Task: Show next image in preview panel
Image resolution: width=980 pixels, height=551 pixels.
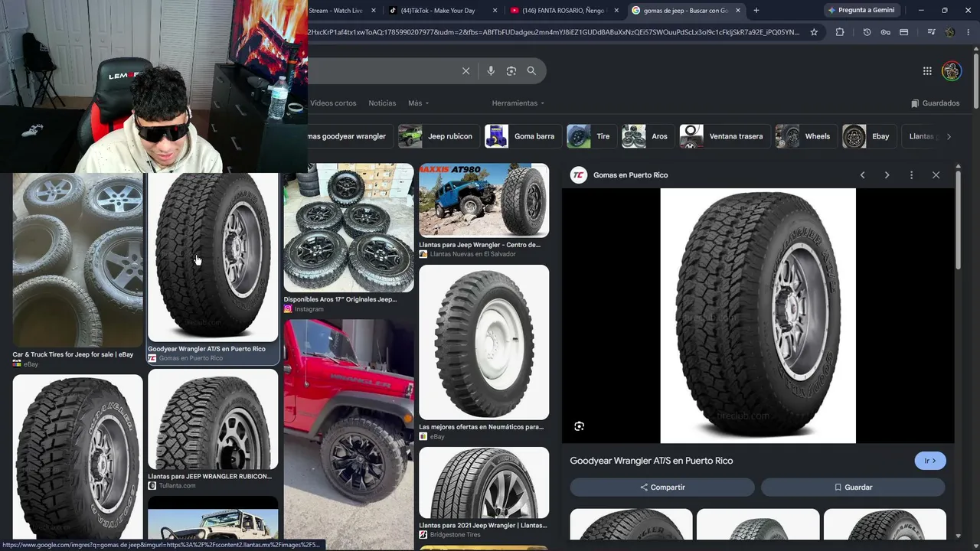Action: [887, 175]
